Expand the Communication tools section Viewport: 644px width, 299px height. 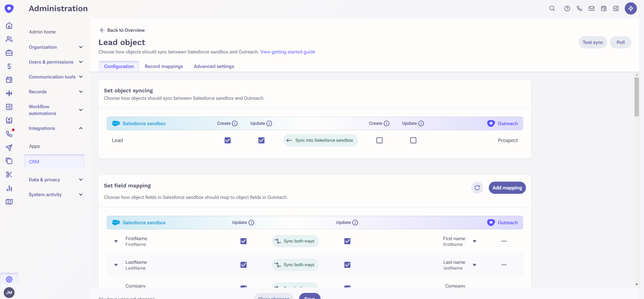click(56, 77)
